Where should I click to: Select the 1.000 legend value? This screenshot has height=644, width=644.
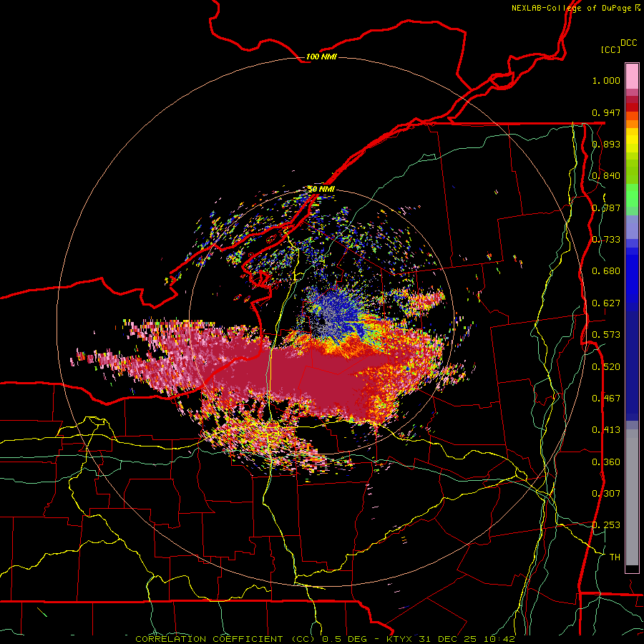point(606,80)
